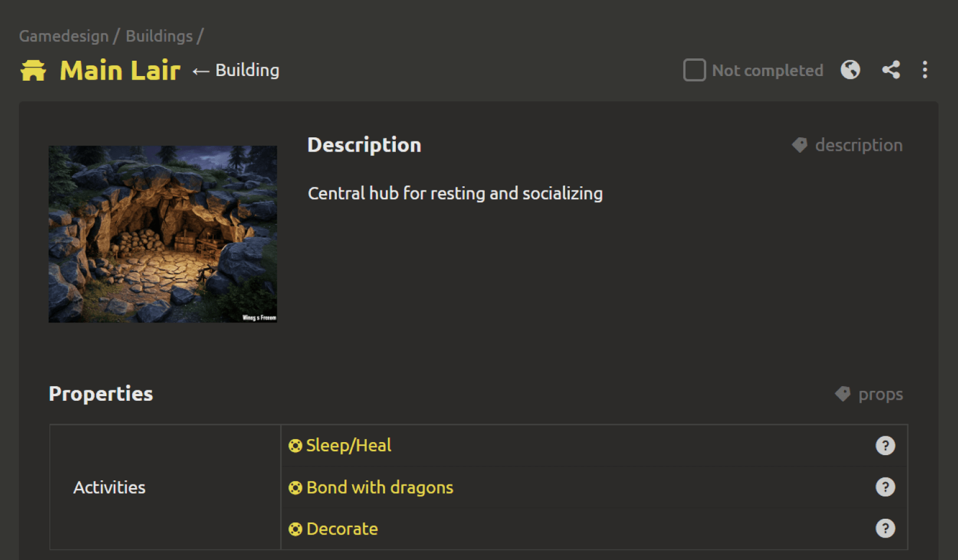
Task: Click the lifebuoy icon beside Sleep/Heal
Action: pos(295,446)
